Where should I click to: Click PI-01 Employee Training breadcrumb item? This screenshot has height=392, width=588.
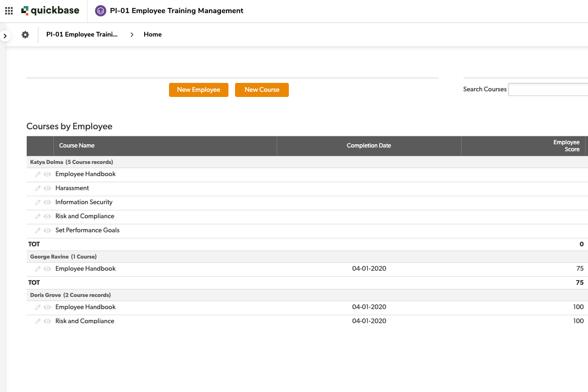tap(82, 34)
